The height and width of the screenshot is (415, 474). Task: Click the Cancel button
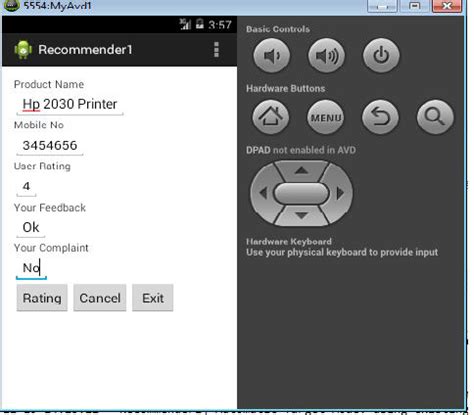[100, 298]
